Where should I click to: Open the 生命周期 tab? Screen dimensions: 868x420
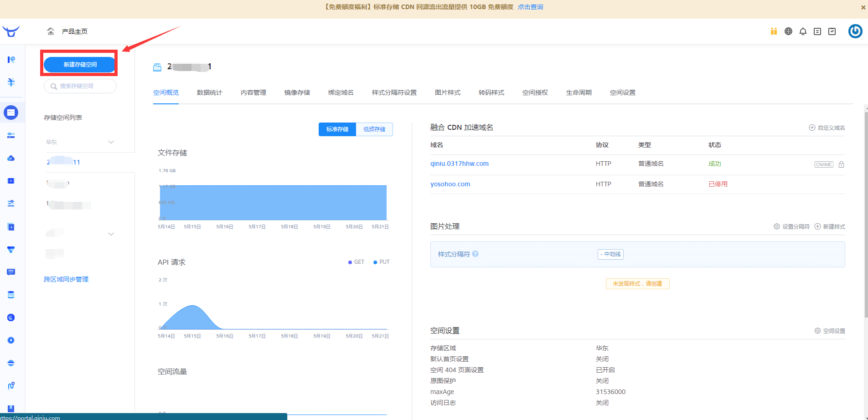point(579,92)
